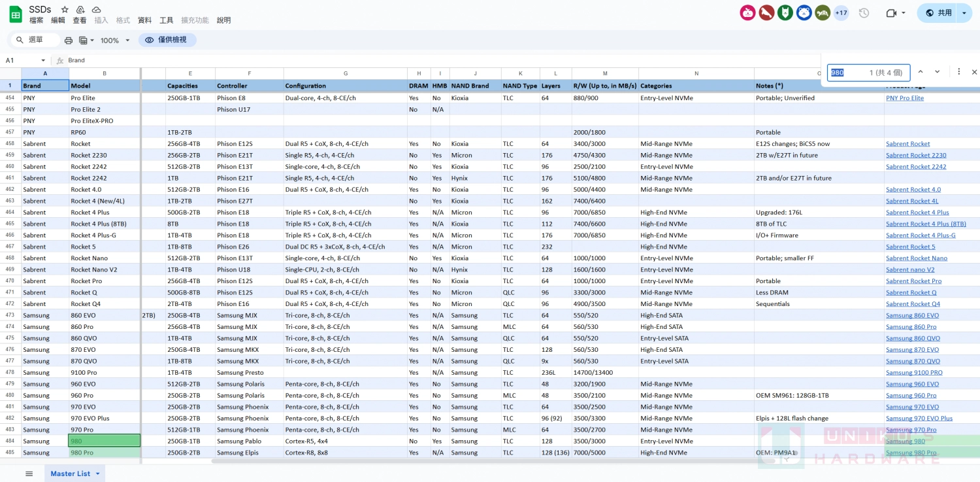Expand the 共用 share options arrow
This screenshot has width=980, height=482.
point(964,13)
